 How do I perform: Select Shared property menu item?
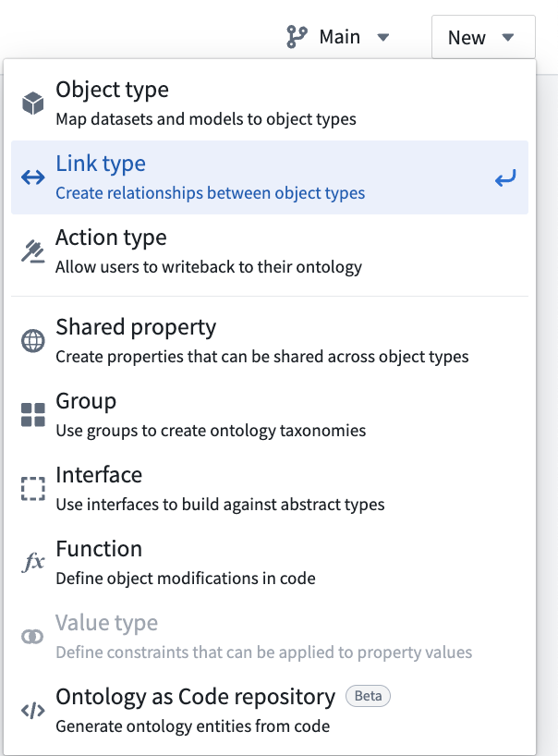pyautogui.click(x=270, y=341)
